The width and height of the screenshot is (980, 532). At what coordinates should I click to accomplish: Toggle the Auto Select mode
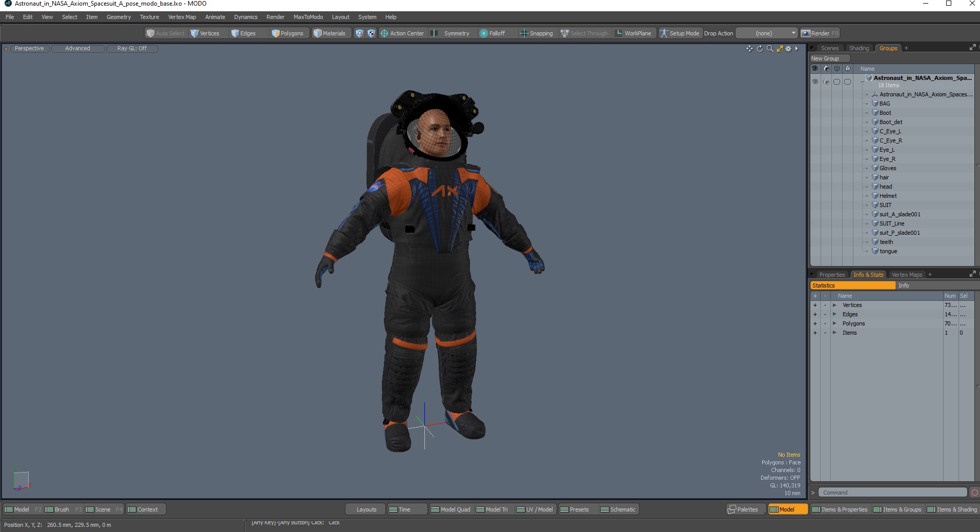click(x=165, y=33)
